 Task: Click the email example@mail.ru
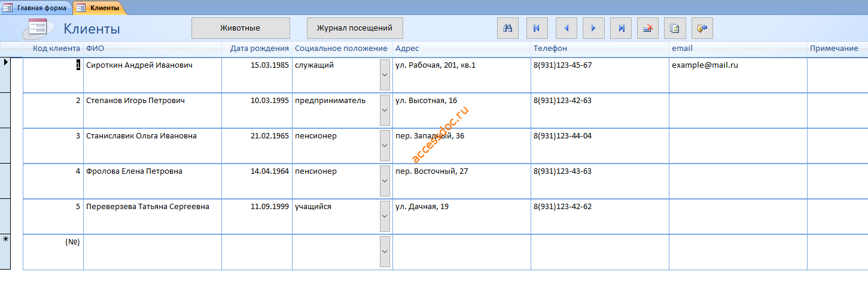[x=705, y=65]
